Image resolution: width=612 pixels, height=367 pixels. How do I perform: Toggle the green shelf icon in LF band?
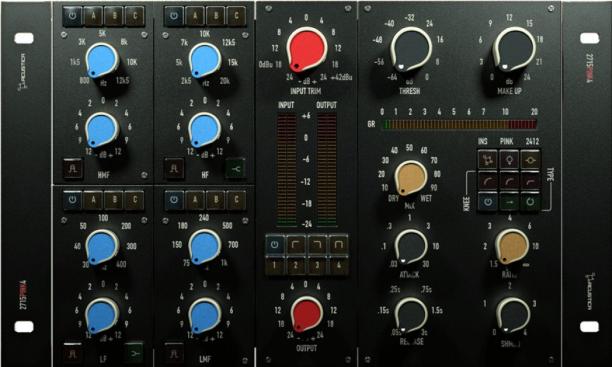135,353
